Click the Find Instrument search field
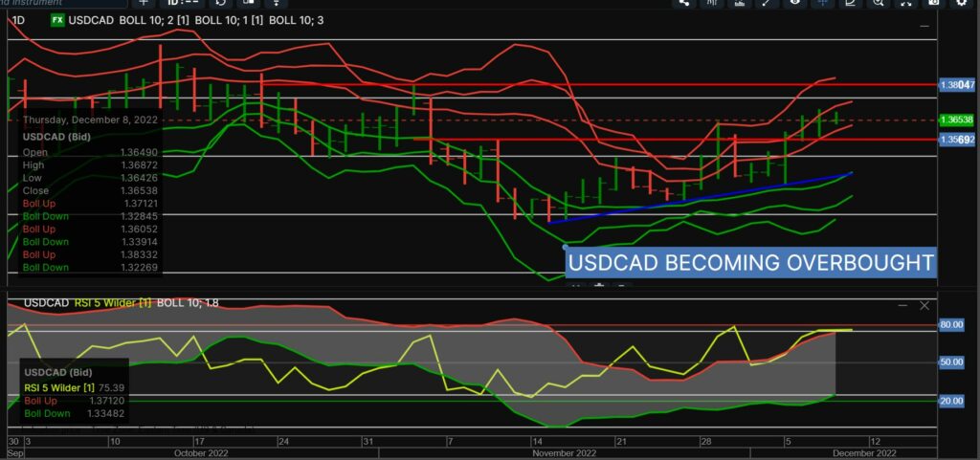The image size is (980, 460). [57, 4]
